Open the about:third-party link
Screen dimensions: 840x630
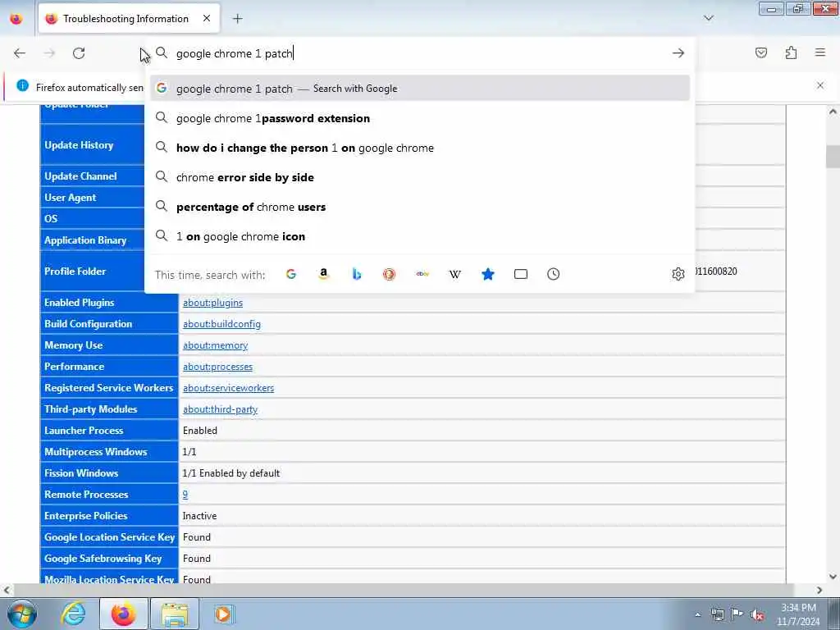(220, 409)
